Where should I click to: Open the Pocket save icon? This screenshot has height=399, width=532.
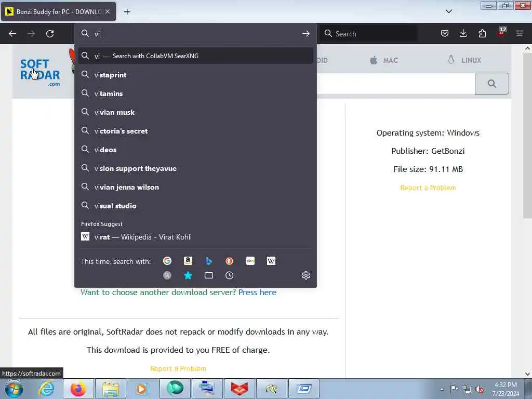pos(445,33)
